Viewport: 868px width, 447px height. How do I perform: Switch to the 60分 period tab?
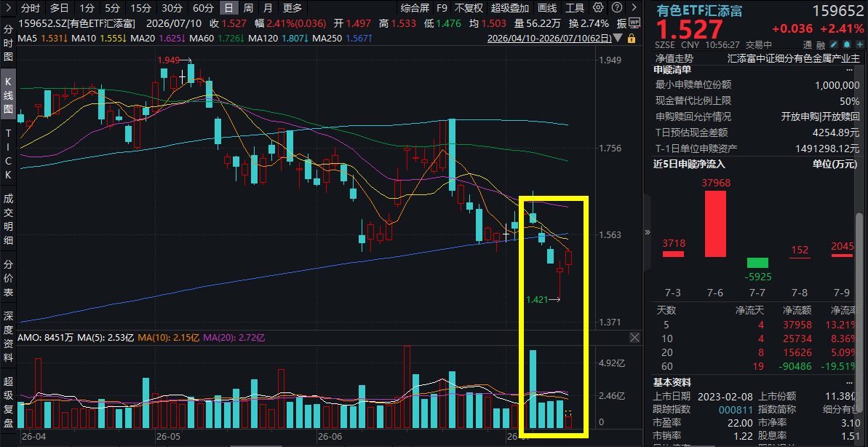tap(203, 8)
